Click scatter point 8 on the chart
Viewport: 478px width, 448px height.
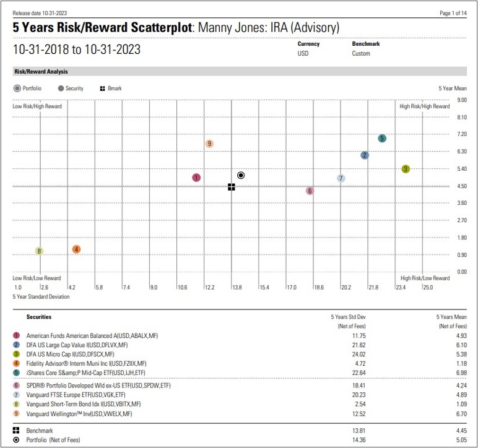pyautogui.click(x=39, y=251)
